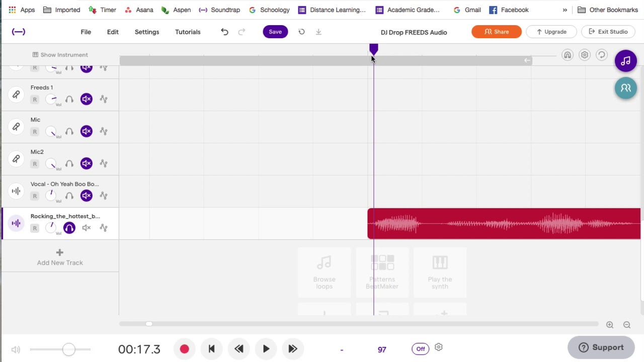The image size is (644, 362).
Task: Click Add New Track
Action: (60, 257)
